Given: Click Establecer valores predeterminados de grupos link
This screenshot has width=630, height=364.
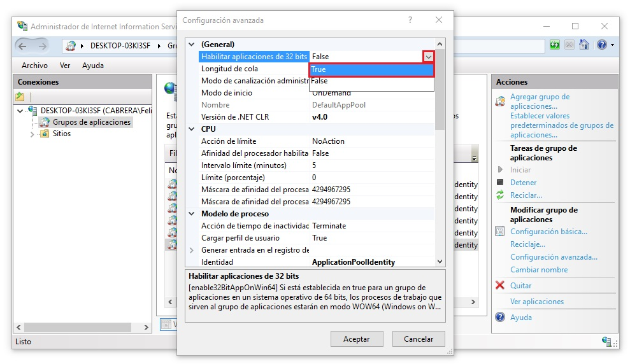Looking at the screenshot, I should coord(562,125).
